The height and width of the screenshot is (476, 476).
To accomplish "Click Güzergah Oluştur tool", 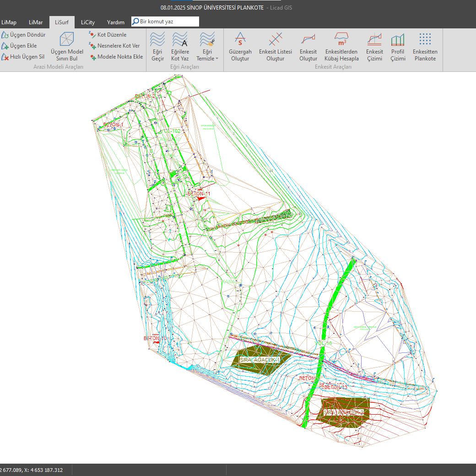I will pos(240,46).
